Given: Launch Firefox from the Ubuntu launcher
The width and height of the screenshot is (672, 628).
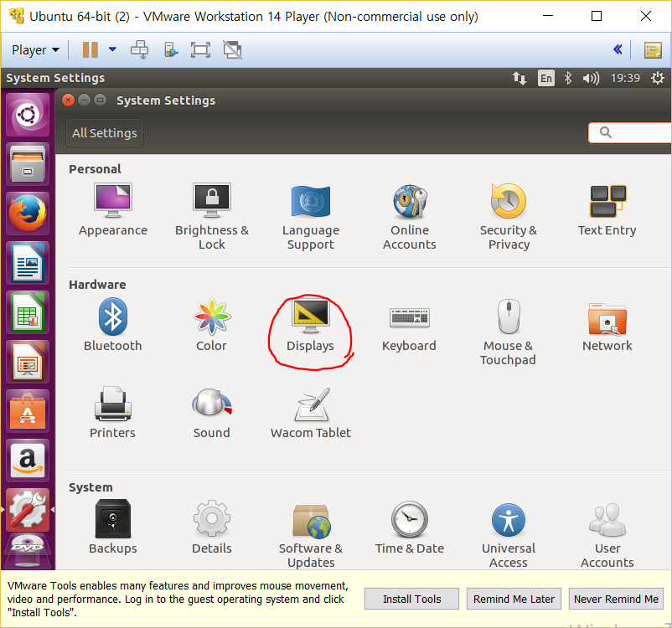Looking at the screenshot, I should (28, 214).
